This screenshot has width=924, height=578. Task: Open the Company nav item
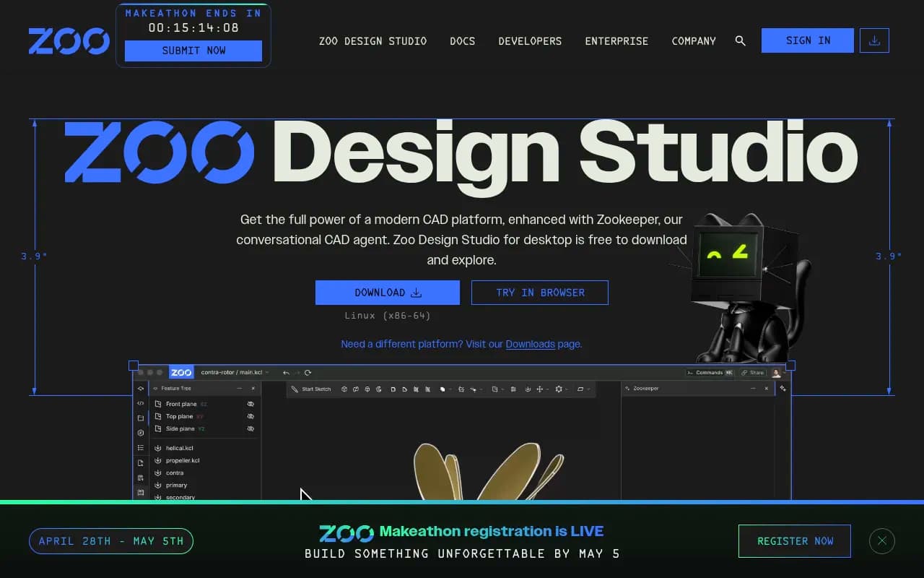pos(694,41)
